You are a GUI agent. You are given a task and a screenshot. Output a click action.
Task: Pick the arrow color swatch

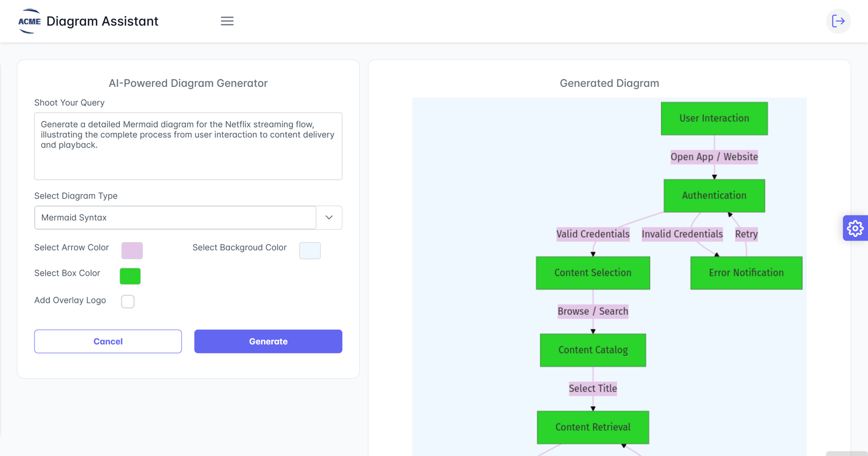[x=132, y=250]
